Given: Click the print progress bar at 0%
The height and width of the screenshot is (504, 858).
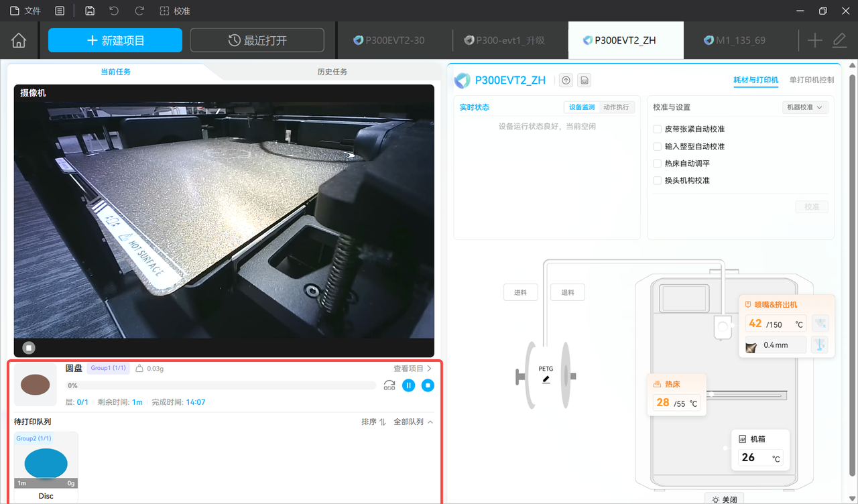Looking at the screenshot, I should (x=221, y=385).
